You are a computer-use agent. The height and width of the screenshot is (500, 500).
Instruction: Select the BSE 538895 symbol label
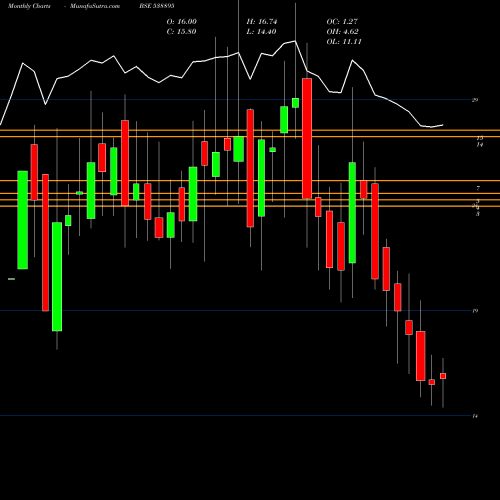(x=157, y=6)
